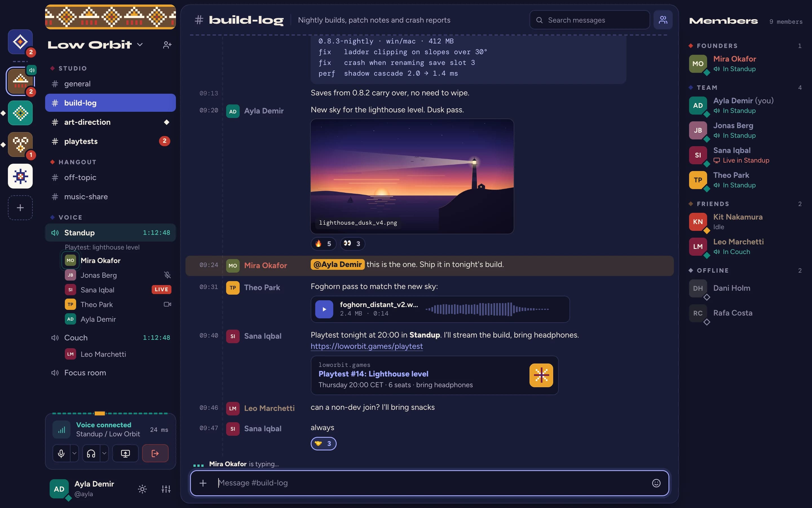Select the Low Orbit server icon
Image resolution: width=812 pixels, height=508 pixels.
click(x=20, y=81)
